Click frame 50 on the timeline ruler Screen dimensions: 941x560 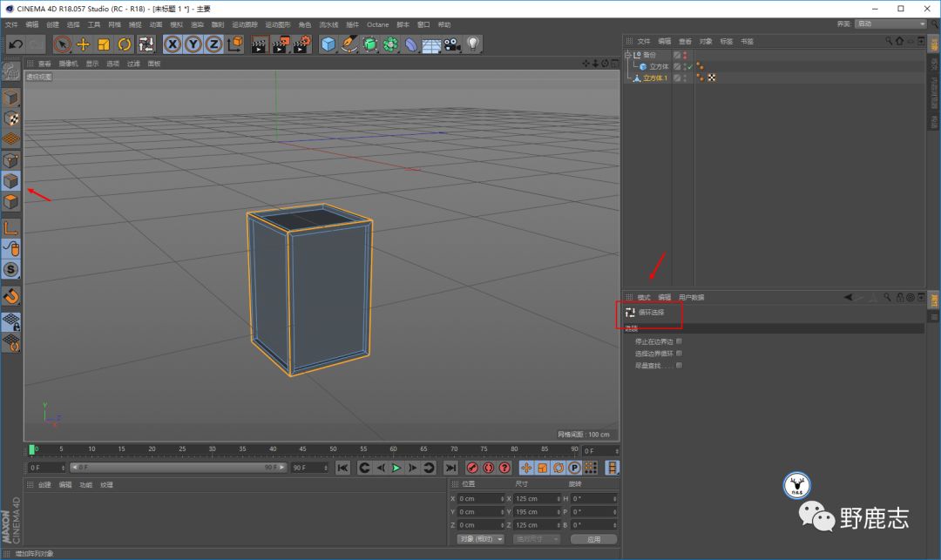(334, 449)
